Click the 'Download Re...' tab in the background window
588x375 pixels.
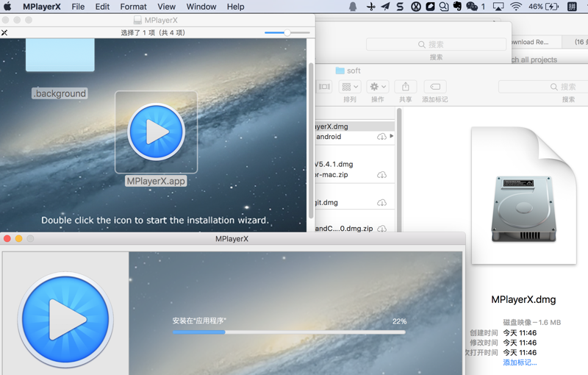point(537,42)
